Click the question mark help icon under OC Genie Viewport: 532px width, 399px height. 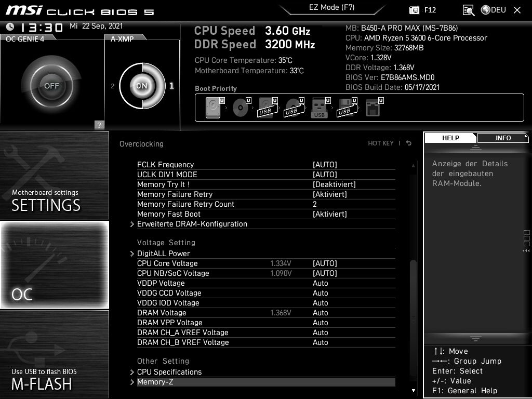click(x=99, y=124)
